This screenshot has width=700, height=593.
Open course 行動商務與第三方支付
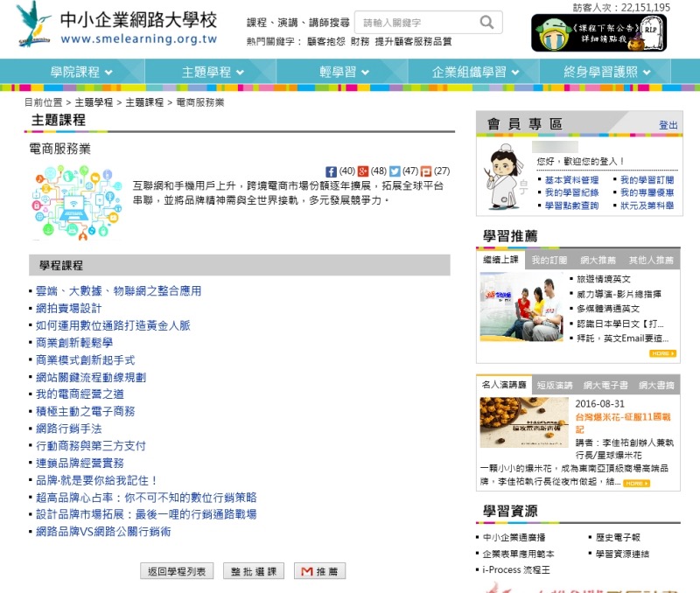pyautogui.click(x=91, y=446)
